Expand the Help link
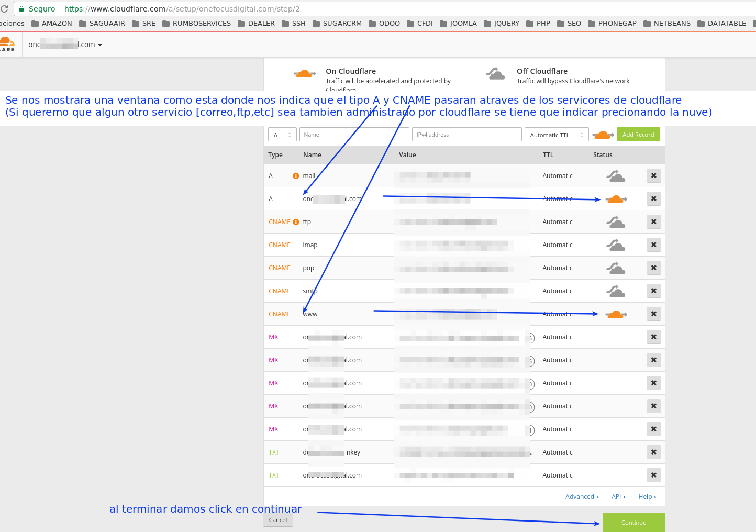Viewport: 756px width, 532px height. click(647, 497)
